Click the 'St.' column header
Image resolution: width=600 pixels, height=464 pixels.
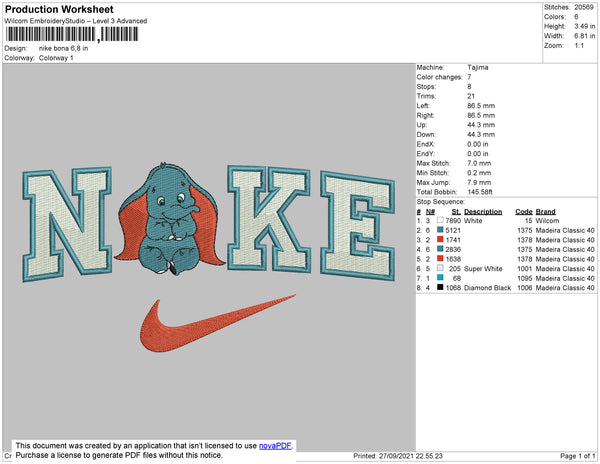coord(456,212)
